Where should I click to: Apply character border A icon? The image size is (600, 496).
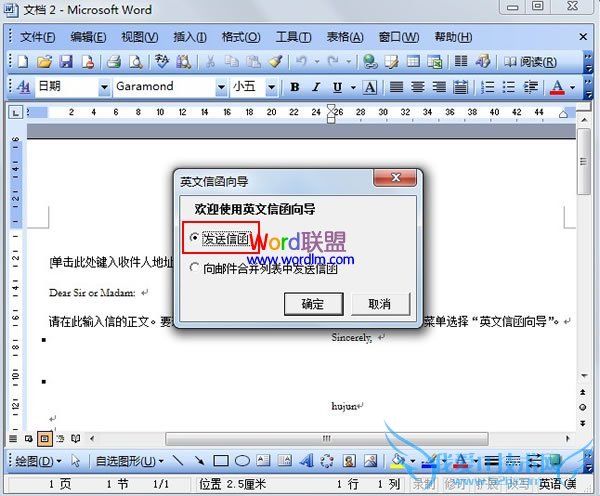pos(370,87)
